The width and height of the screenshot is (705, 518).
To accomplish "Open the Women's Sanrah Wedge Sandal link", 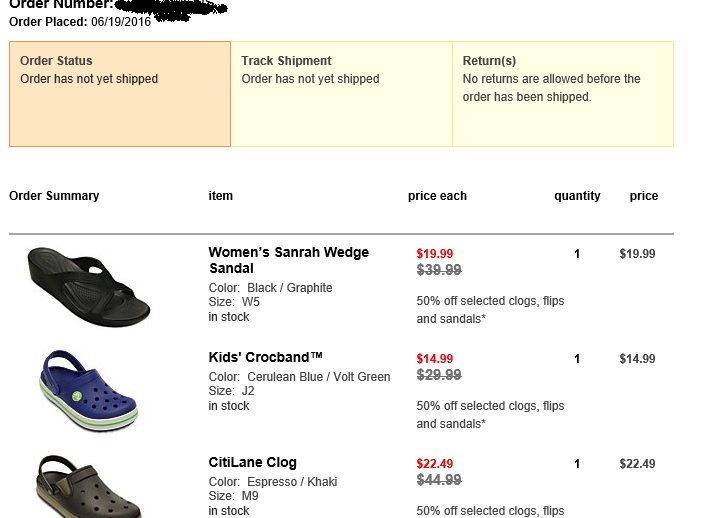I will click(288, 260).
